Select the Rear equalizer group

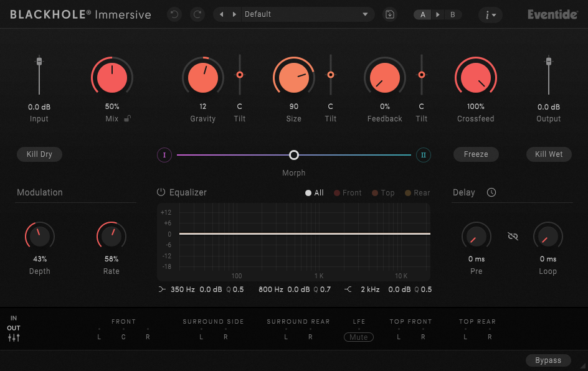417,192
